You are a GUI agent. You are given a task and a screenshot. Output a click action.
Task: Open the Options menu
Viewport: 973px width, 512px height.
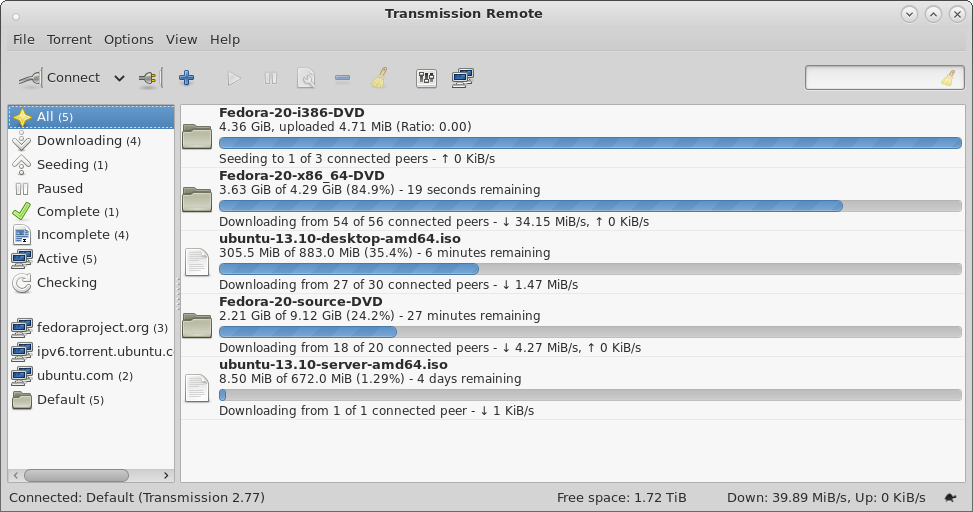coord(129,39)
